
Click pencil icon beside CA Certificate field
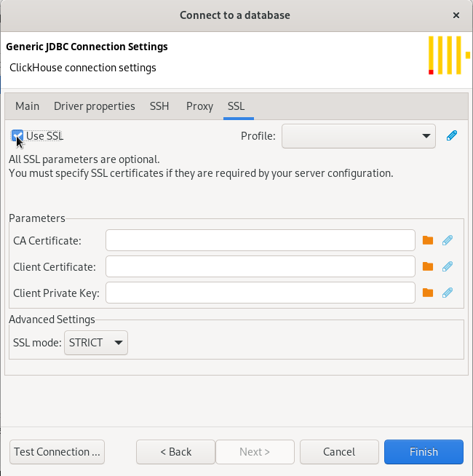[448, 240]
